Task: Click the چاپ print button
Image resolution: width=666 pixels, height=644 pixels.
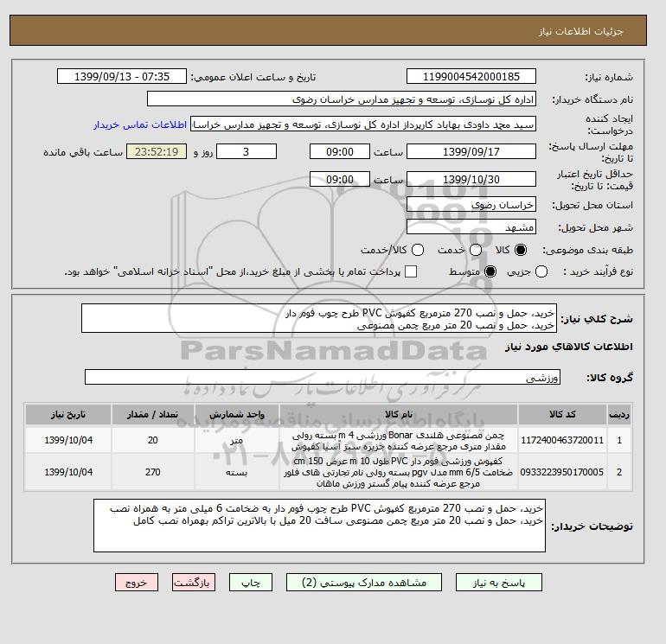Action: tap(251, 583)
